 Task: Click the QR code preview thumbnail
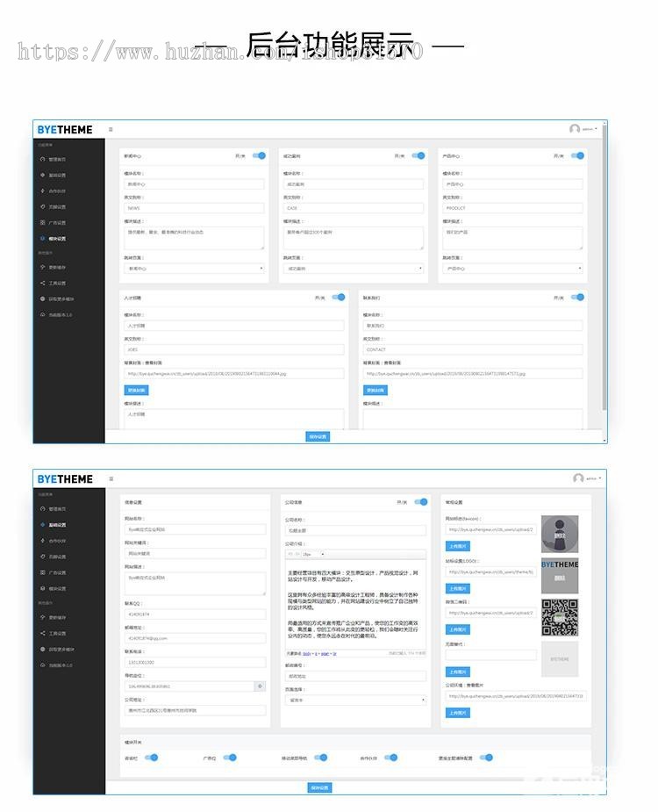tap(560, 617)
